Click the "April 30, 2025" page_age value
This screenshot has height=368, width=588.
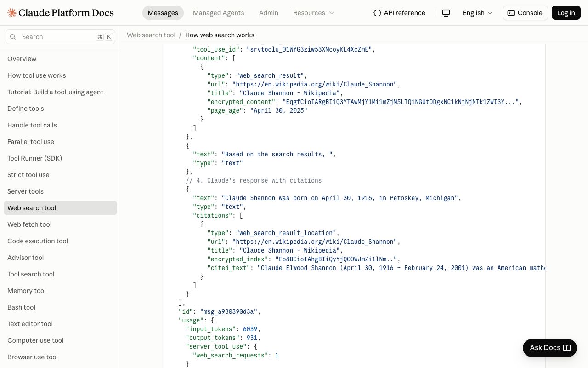click(x=279, y=110)
